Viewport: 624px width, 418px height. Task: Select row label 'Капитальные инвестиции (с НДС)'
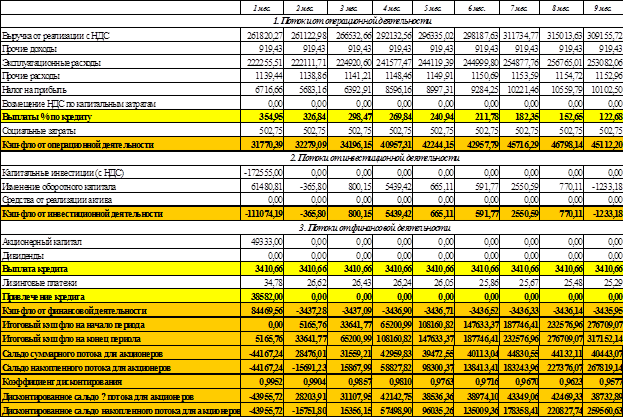(63, 173)
